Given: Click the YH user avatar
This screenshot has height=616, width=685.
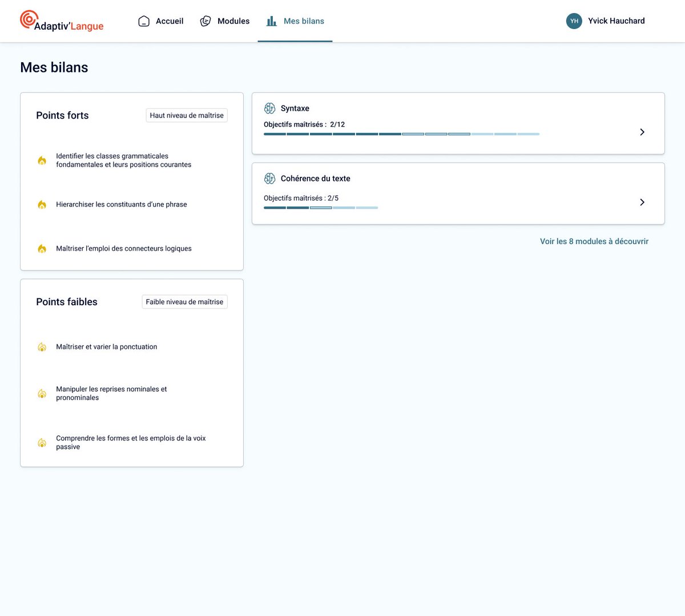Looking at the screenshot, I should [574, 21].
